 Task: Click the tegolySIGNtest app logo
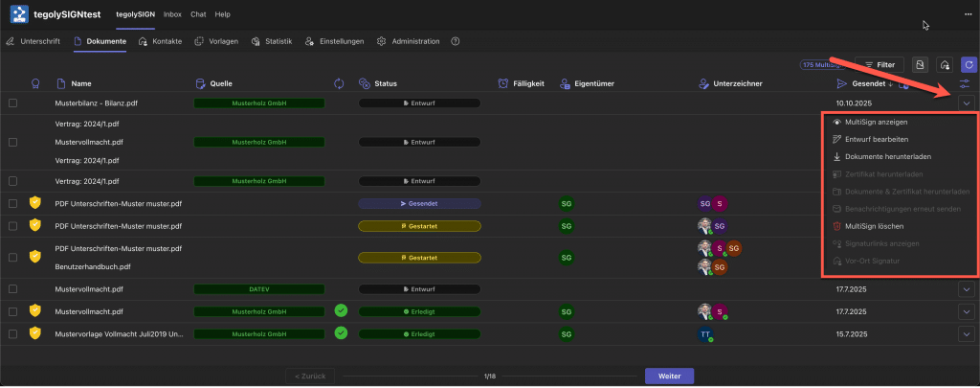click(x=18, y=14)
